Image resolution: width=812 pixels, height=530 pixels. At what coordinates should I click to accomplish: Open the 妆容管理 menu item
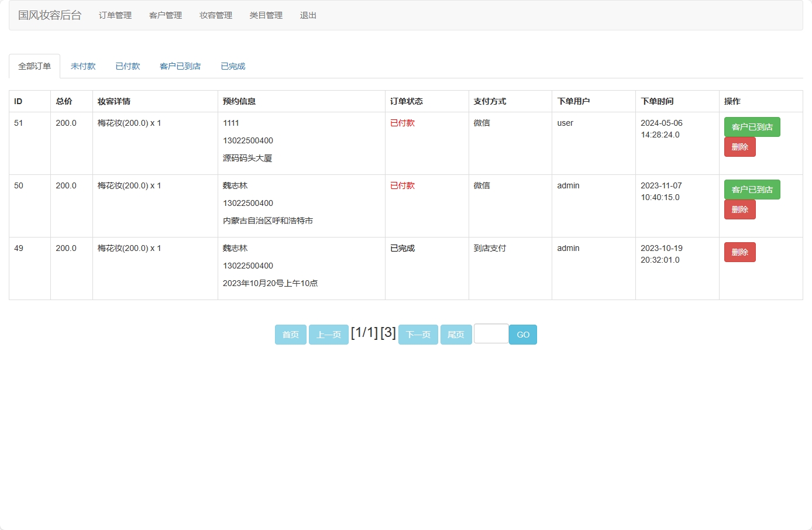point(215,16)
